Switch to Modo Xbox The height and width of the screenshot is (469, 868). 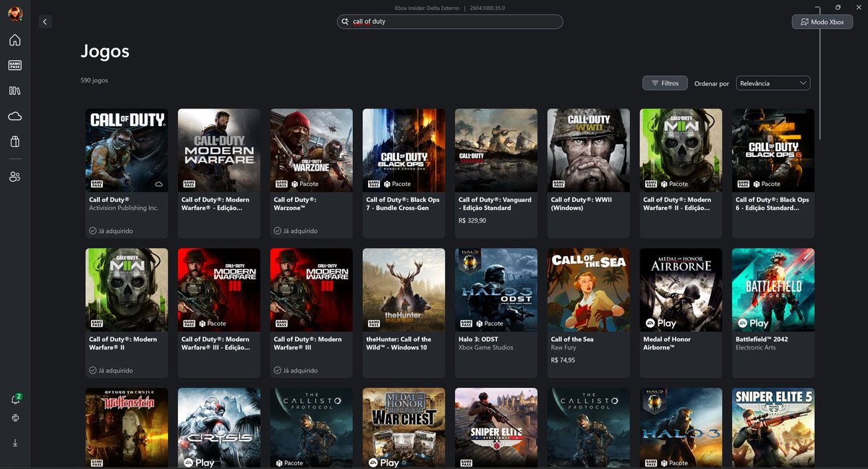tap(822, 22)
